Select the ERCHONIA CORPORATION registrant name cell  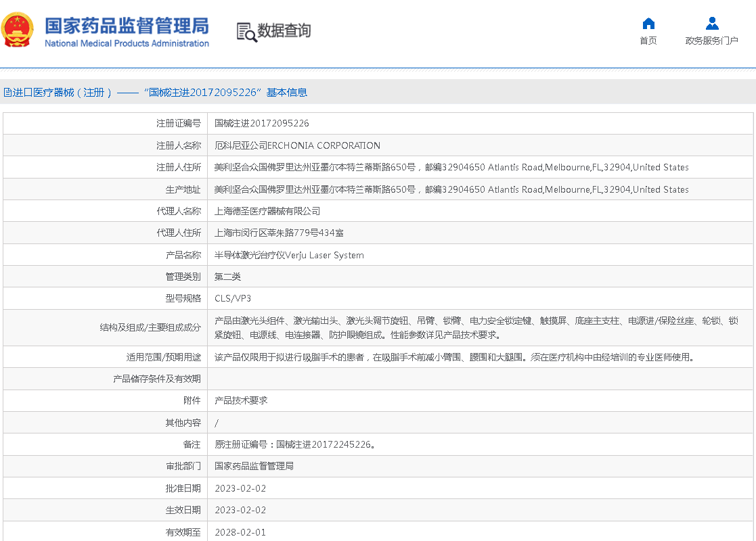coord(297,145)
